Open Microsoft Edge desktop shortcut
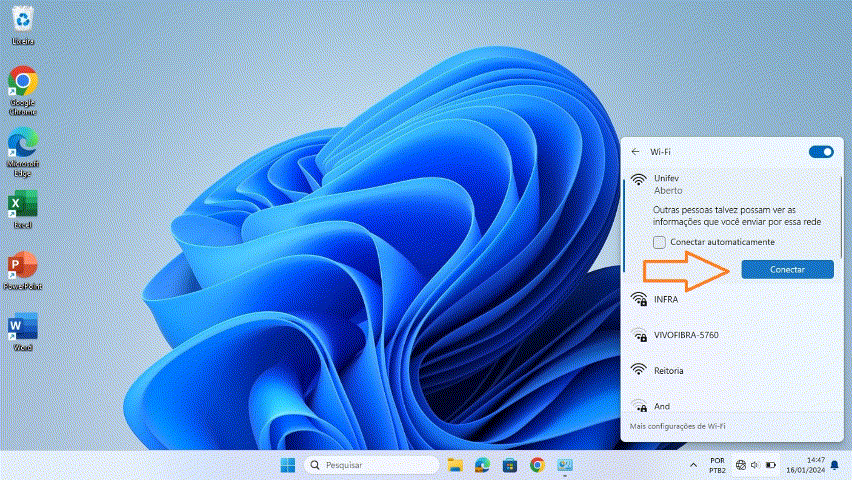 [x=22, y=152]
